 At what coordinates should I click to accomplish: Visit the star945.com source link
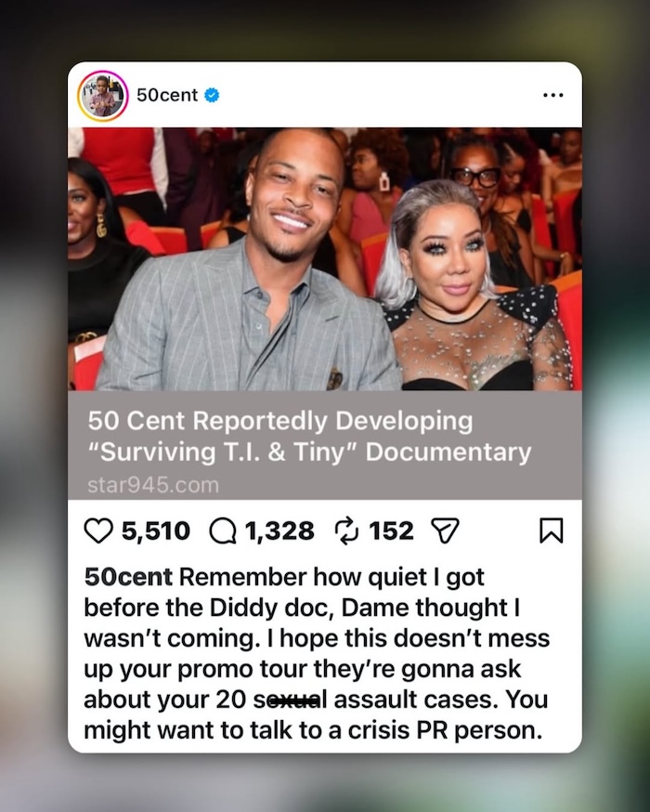(x=153, y=486)
